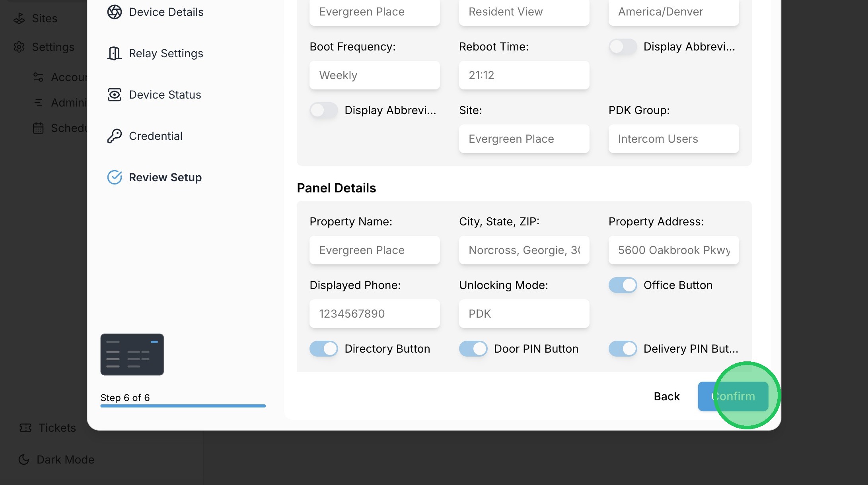Open the PDK Group Intercom Users dropdown
Screen dimensions: 868x485
point(673,139)
